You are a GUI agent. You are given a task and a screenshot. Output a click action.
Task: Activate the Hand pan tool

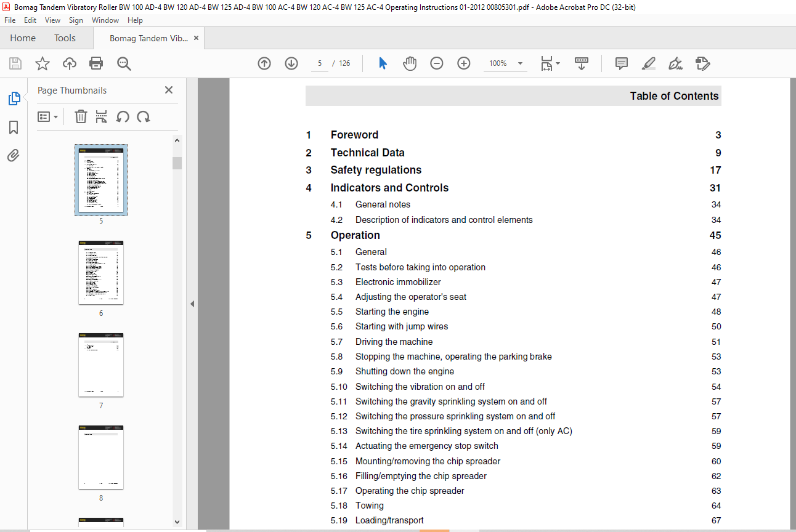(410, 63)
